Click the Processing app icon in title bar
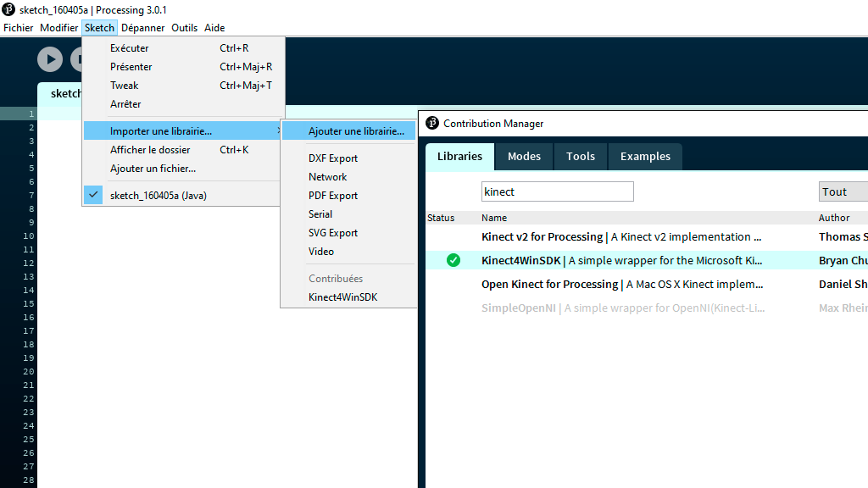This screenshot has width=868, height=488. tap(8, 9)
